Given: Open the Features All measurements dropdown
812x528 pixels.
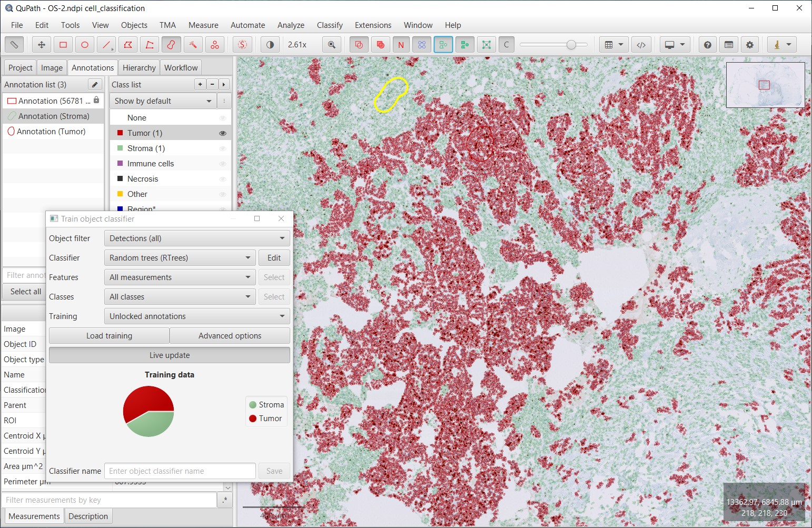Looking at the screenshot, I should pos(180,277).
